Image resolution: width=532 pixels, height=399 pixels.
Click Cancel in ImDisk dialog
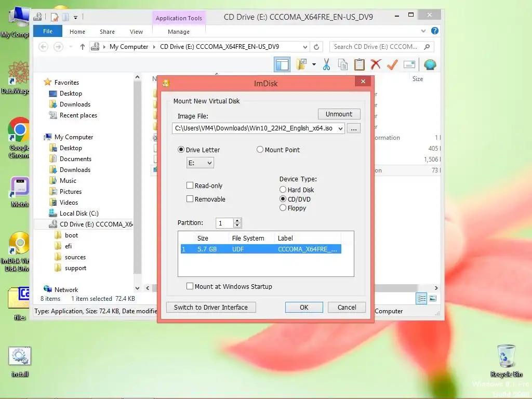[347, 307]
